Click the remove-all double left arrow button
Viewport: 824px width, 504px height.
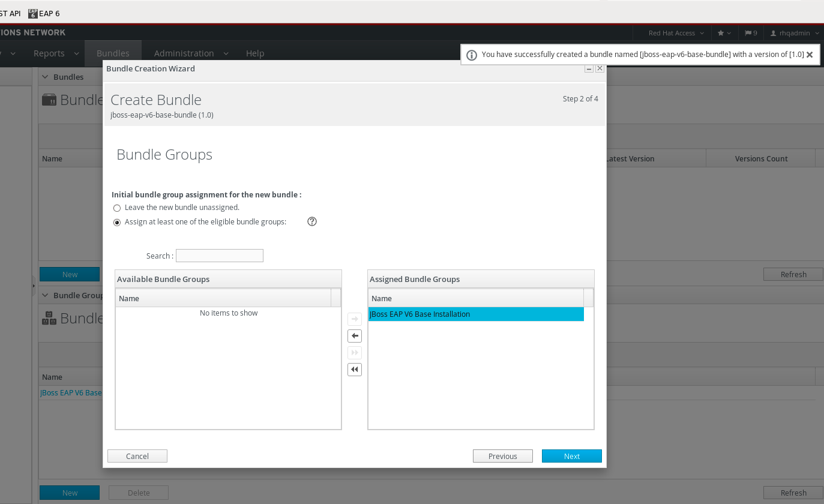tap(355, 370)
